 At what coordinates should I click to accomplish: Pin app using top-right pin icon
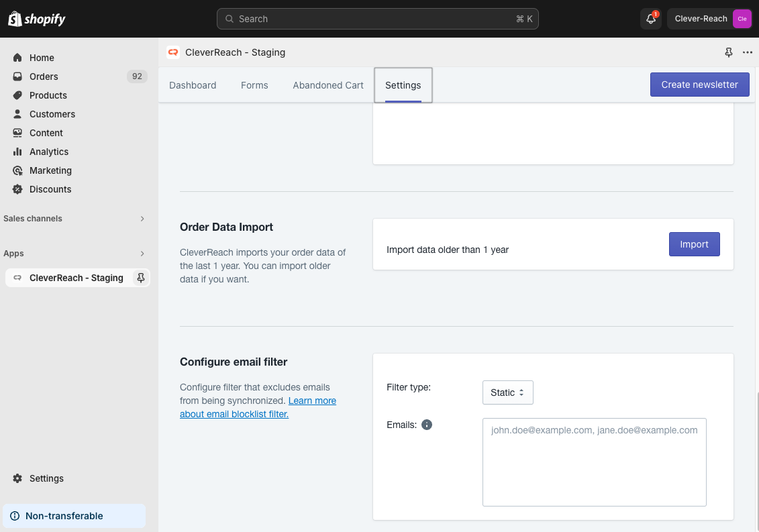(x=729, y=52)
